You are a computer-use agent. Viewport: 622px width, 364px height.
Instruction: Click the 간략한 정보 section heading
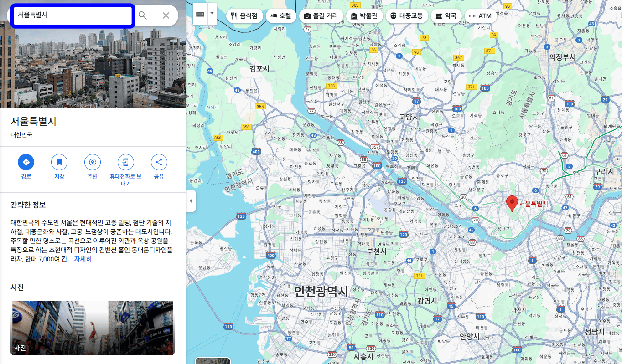tap(28, 205)
